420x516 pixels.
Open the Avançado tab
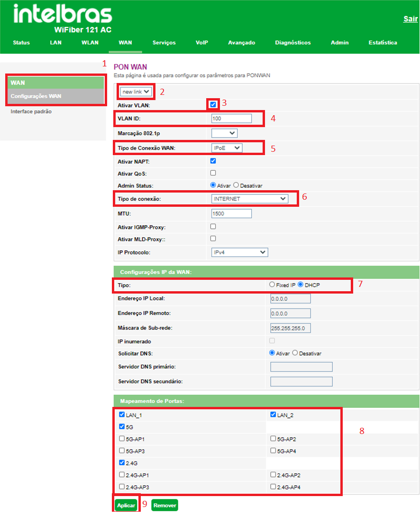(x=242, y=43)
